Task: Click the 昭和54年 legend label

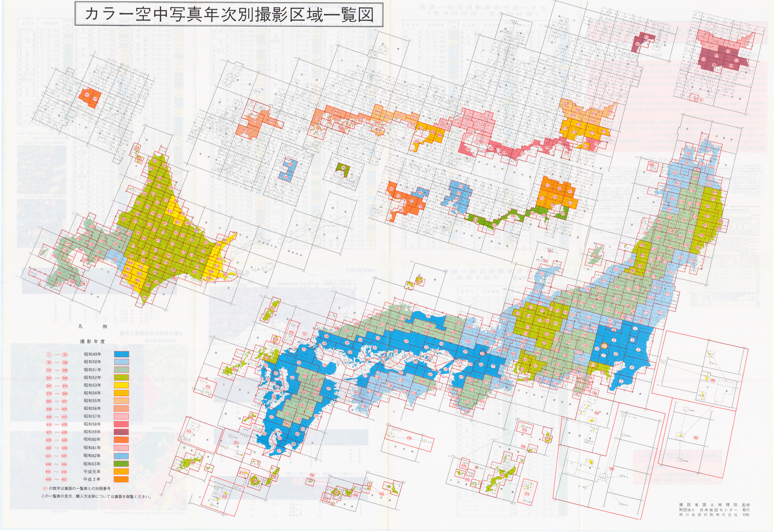Action: tap(92, 393)
